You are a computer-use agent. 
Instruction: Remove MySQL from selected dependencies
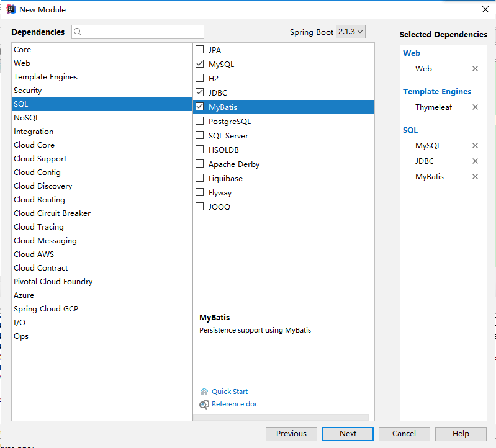tap(475, 145)
